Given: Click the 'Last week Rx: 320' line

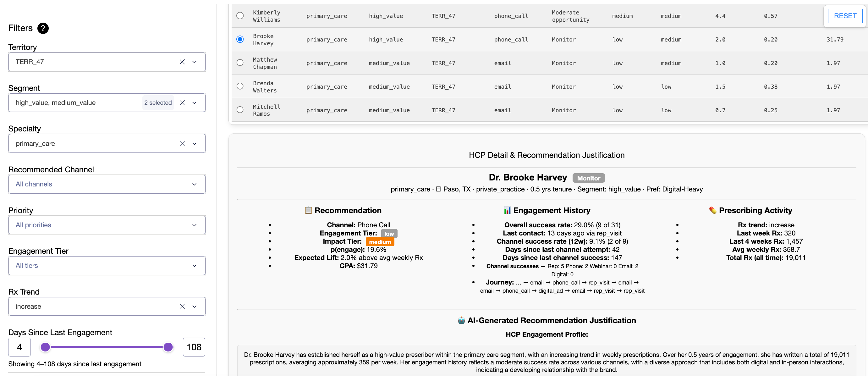Looking at the screenshot, I should (766, 233).
